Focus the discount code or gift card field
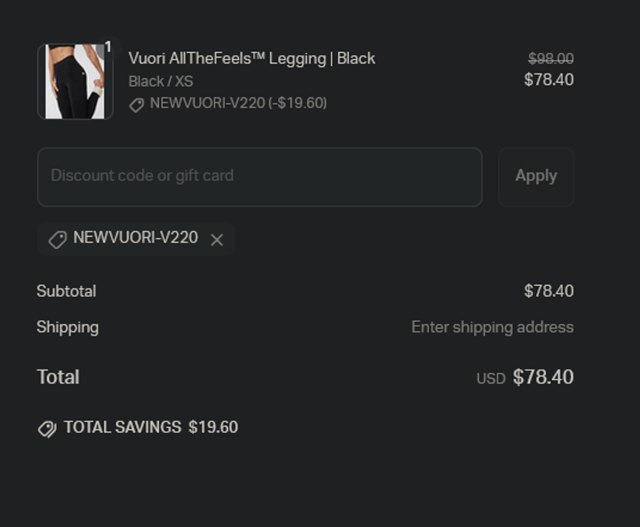 coord(259,176)
